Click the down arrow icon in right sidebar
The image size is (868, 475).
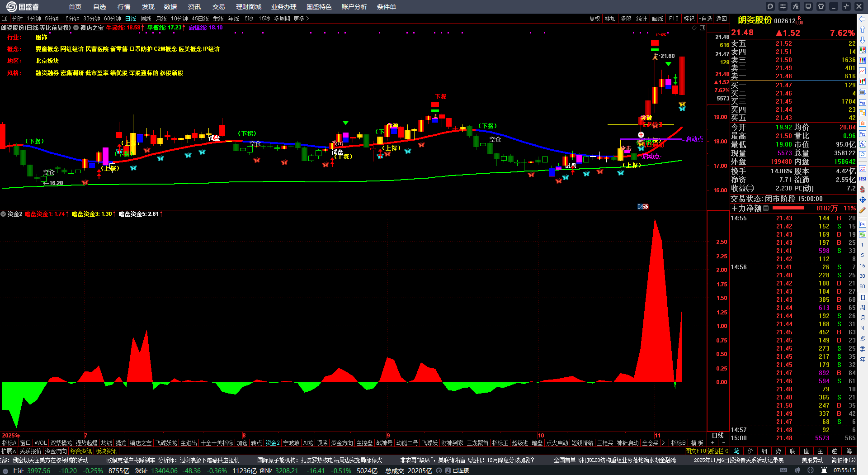(863, 40)
